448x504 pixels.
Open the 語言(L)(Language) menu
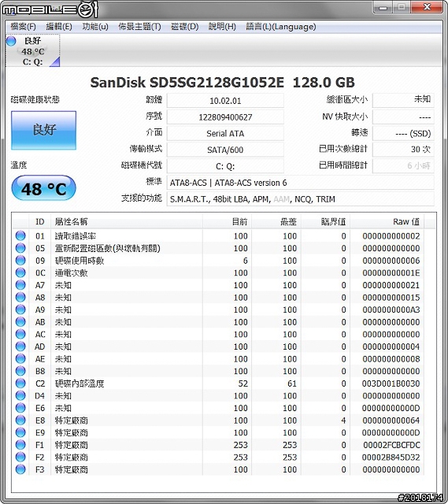click(281, 27)
